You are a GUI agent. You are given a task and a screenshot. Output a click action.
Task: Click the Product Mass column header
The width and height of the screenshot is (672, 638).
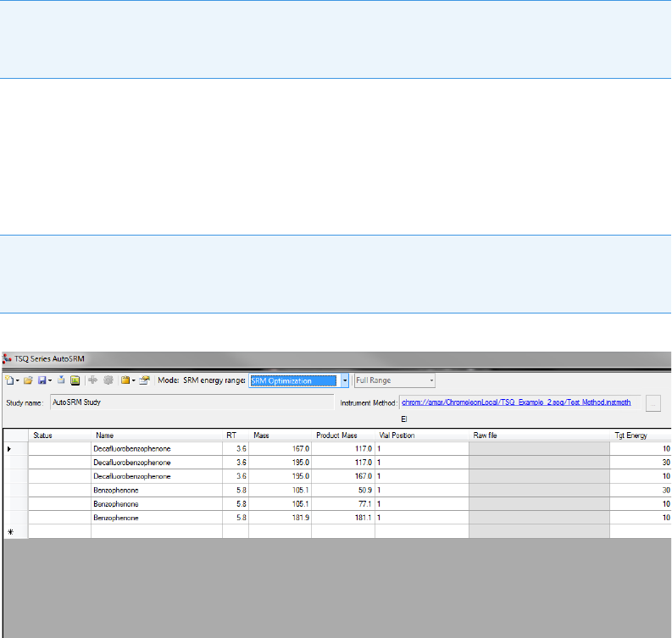343,436
